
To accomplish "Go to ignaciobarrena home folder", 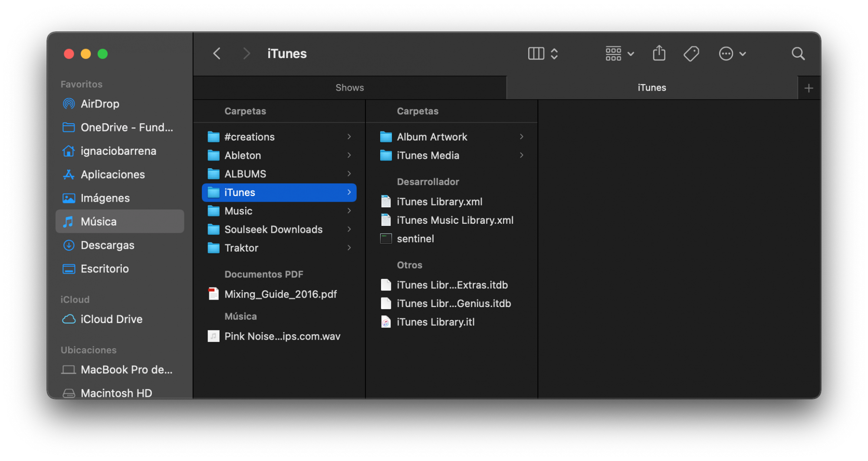I will point(120,151).
